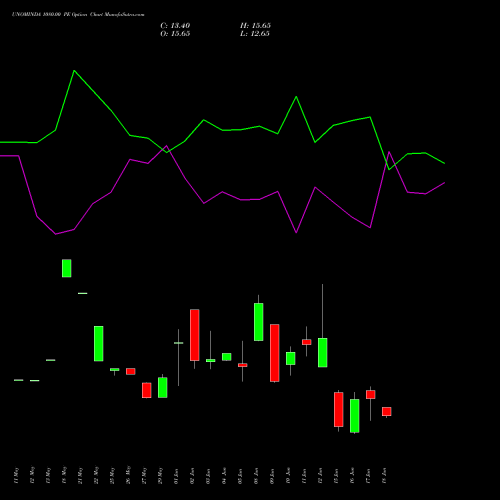Viewport: 500px width, 500px height.
Task: Click the green candle for 16 Jun
Action: pos(355,416)
